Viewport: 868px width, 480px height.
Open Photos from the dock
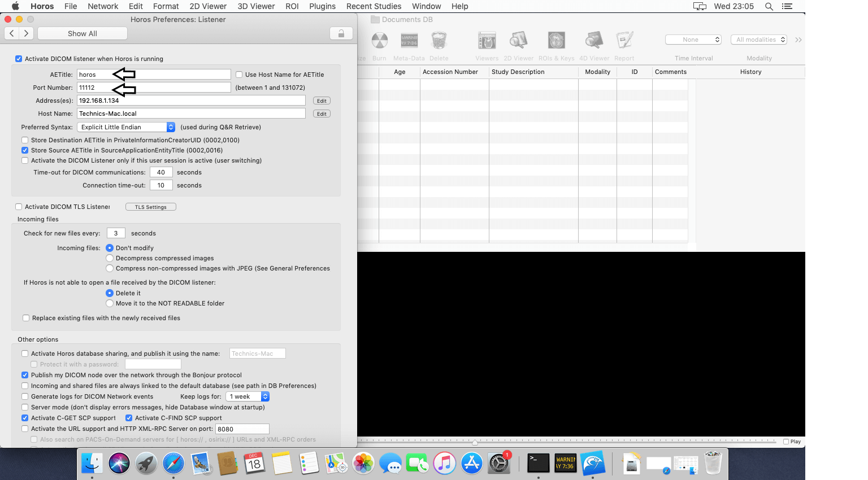(x=363, y=464)
